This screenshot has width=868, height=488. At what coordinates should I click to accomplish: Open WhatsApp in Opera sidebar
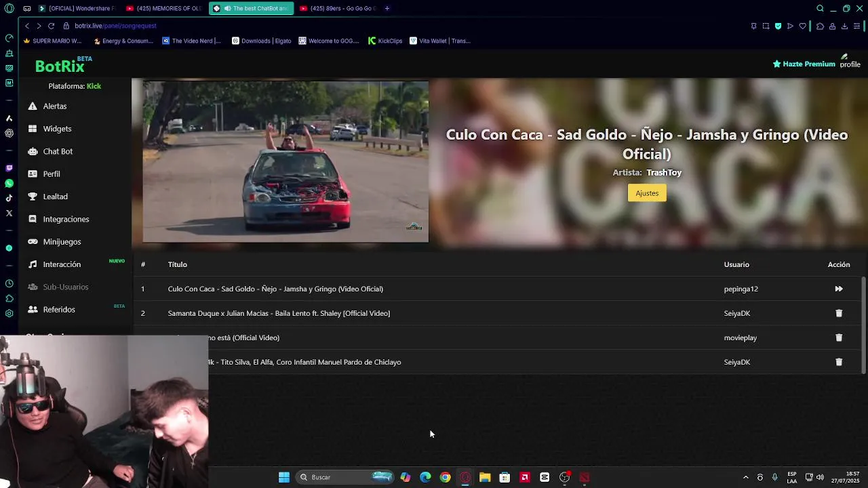point(9,183)
